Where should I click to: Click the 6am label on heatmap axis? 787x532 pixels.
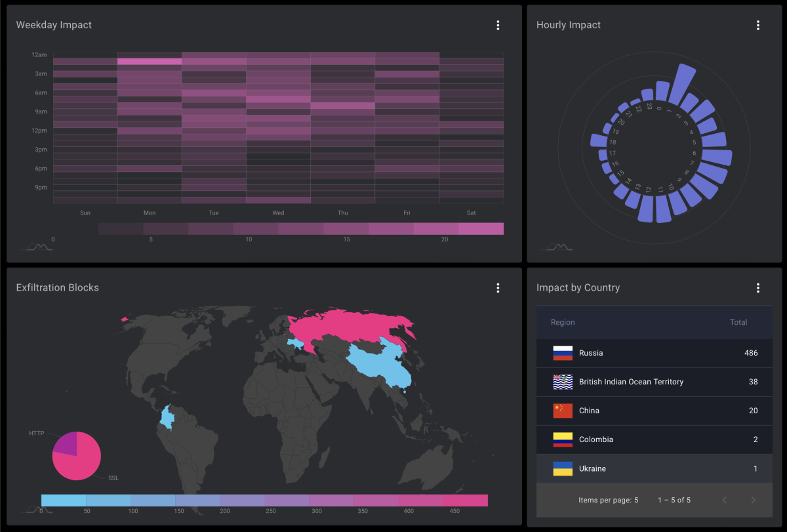41,92
